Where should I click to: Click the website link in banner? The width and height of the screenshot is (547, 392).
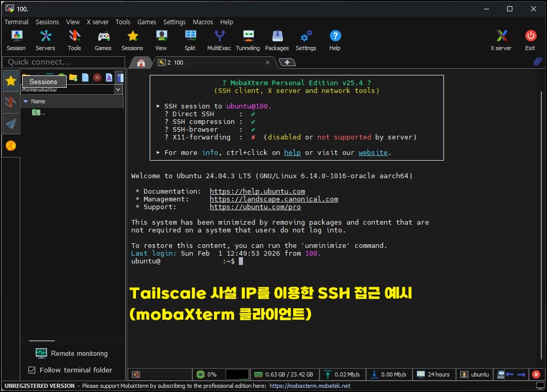pos(373,153)
